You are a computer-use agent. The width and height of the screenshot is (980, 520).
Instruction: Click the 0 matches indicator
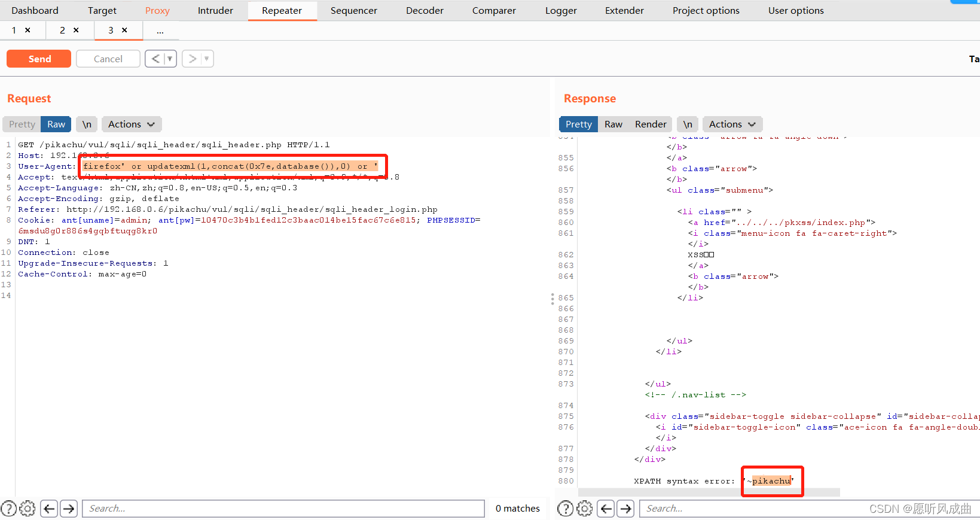tap(518, 509)
